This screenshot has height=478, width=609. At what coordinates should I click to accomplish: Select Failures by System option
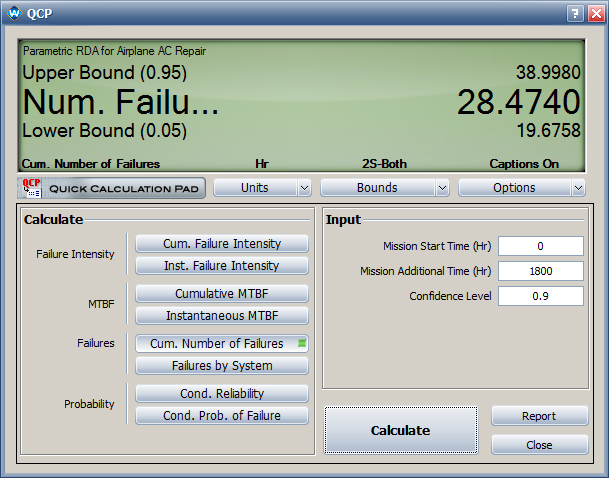pos(222,366)
